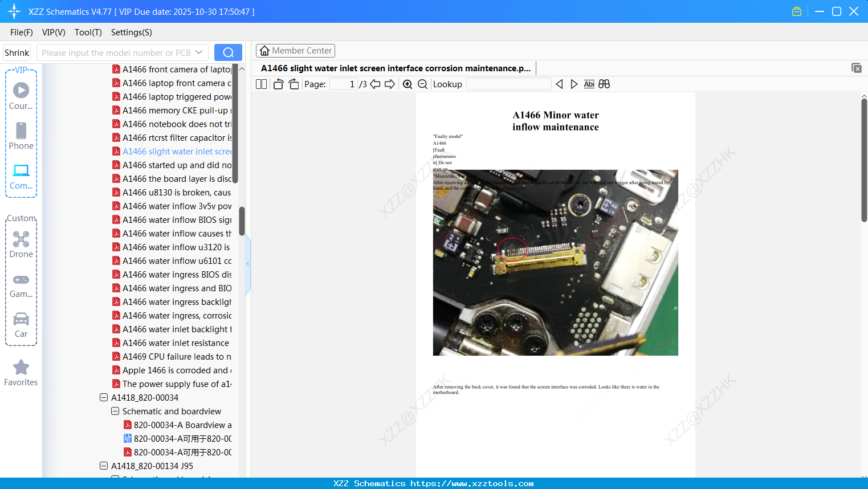Image resolution: width=868 pixels, height=489 pixels.
Task: Open the Courses category in the VIP sidebar
Action: [x=21, y=96]
